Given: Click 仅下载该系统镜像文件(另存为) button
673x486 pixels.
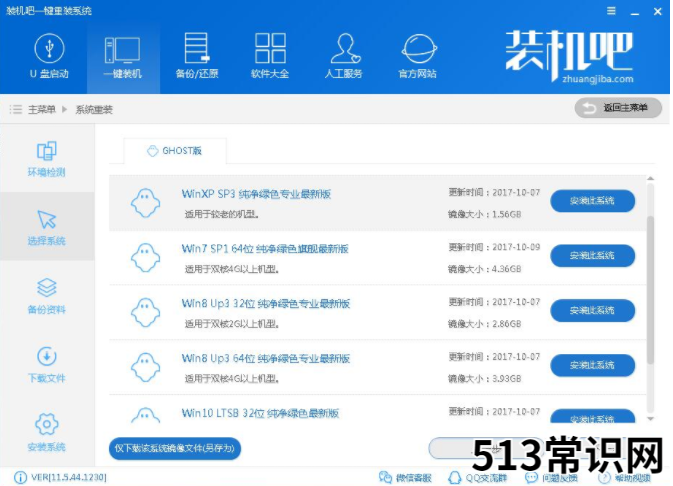Looking at the screenshot, I should pyautogui.click(x=175, y=448).
